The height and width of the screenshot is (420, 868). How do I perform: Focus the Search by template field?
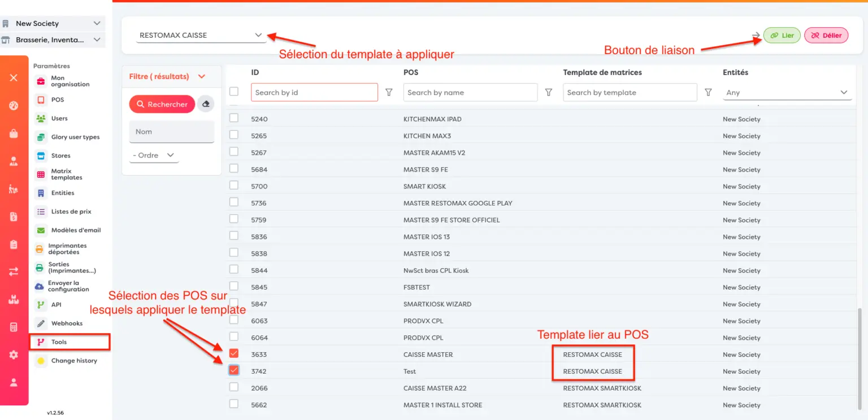[630, 93]
